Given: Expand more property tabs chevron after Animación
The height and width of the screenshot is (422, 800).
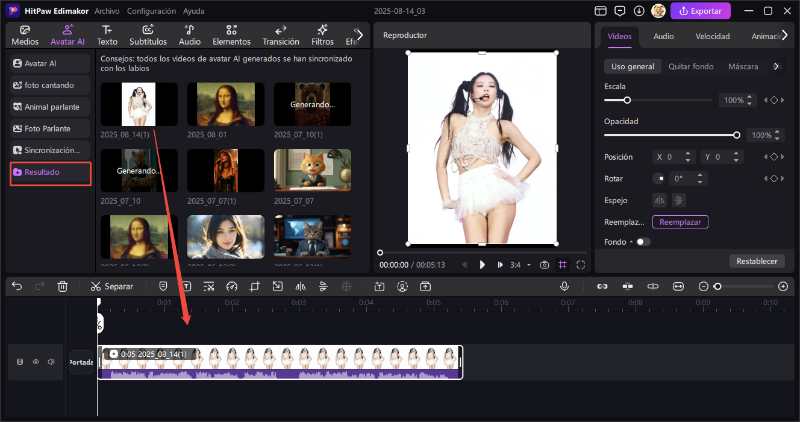Looking at the screenshot, I should 785,35.
